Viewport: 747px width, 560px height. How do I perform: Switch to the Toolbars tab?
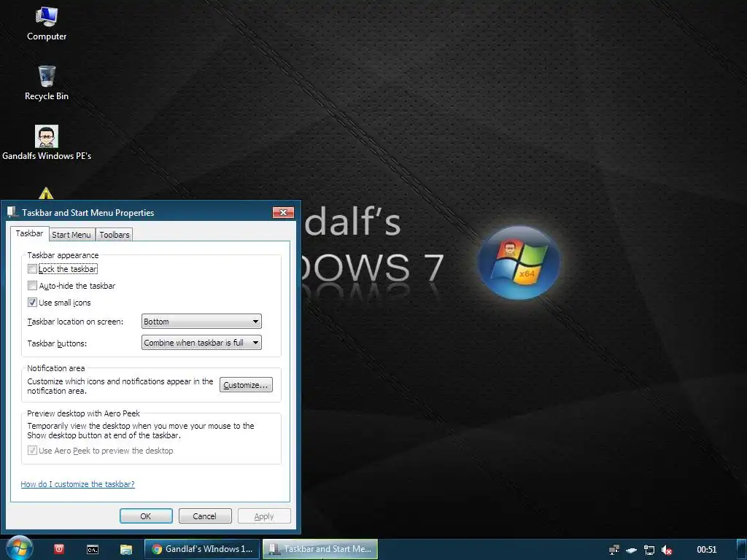click(x=115, y=235)
